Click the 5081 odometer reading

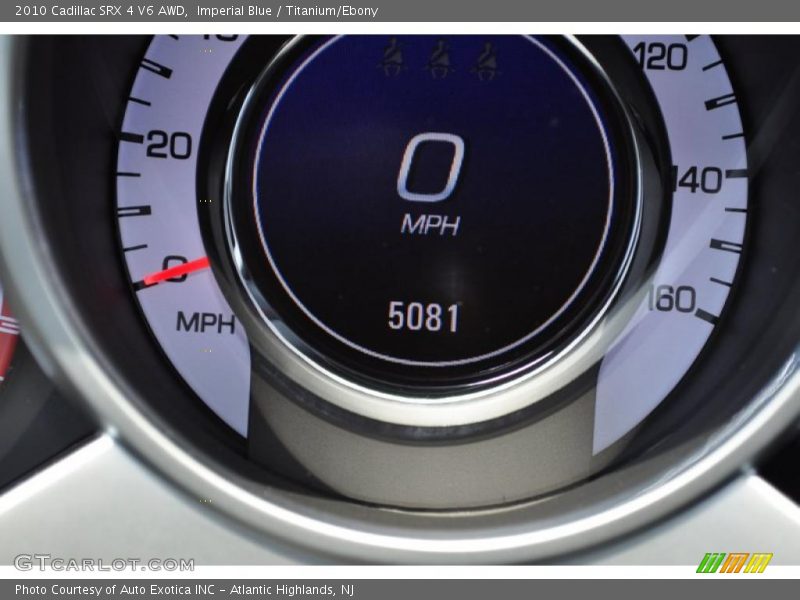[x=423, y=317]
